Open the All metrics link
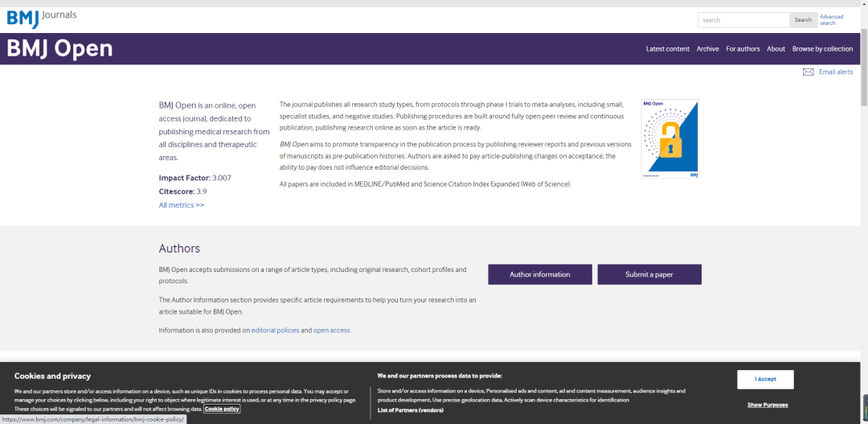 click(x=182, y=205)
